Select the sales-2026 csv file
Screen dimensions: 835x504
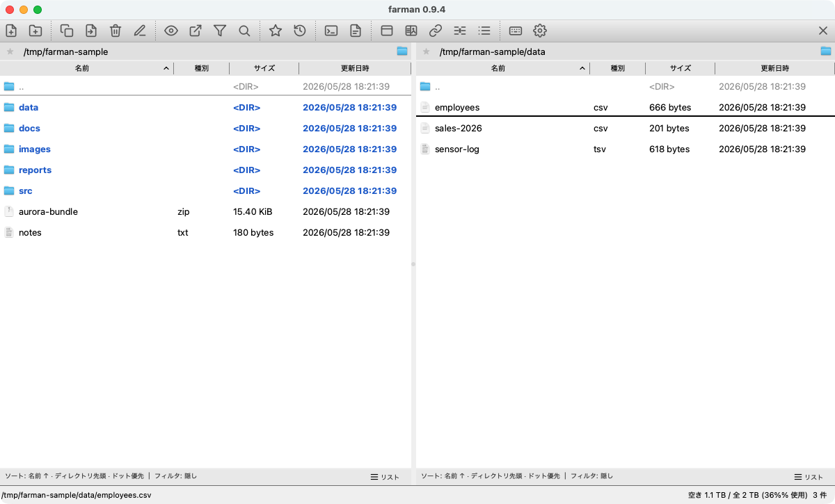coord(625,128)
